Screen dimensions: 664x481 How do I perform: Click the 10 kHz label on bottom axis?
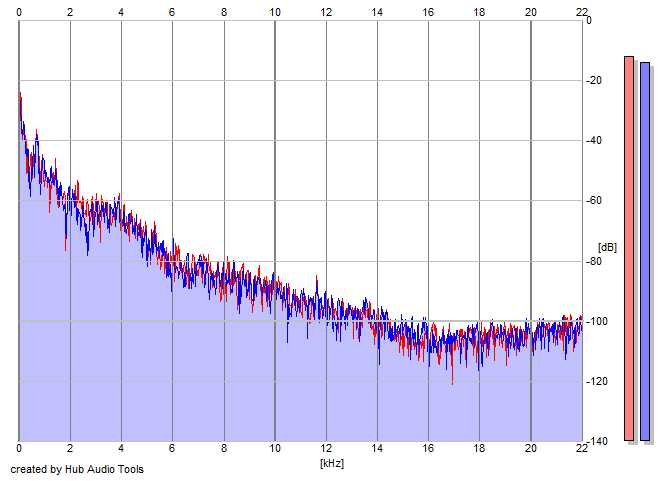click(x=275, y=448)
